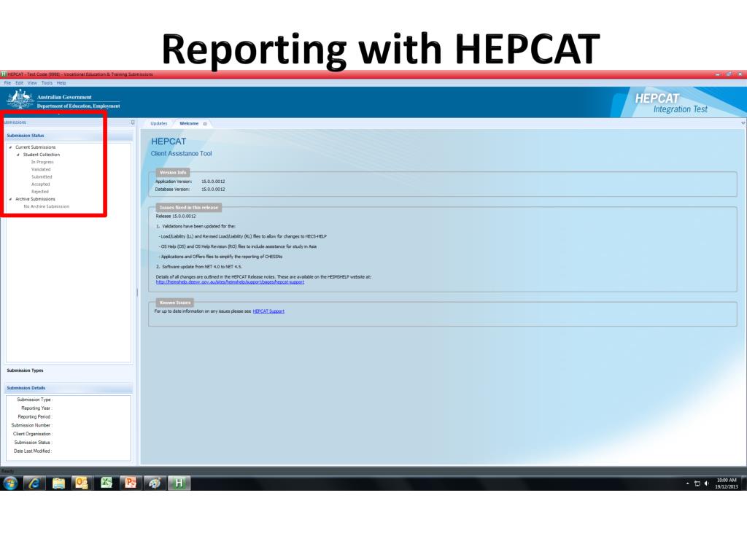Click the network tray icon
Image resolution: width=747 pixels, height=560 pixels.
click(x=697, y=483)
